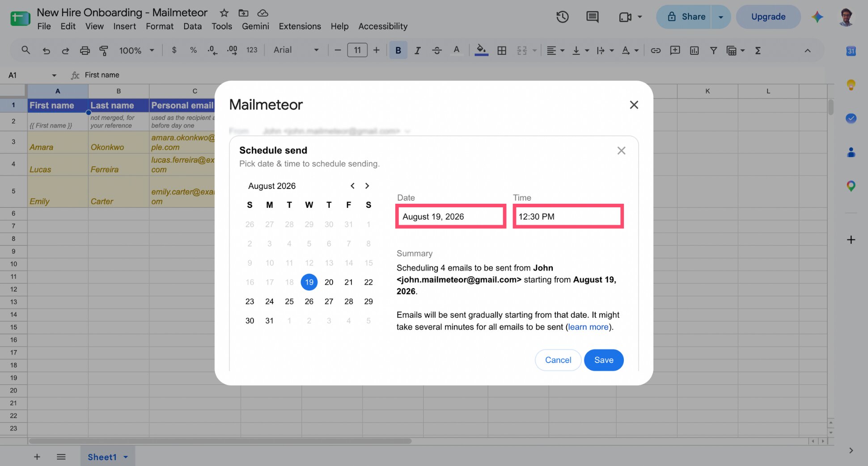Open comments panel icon

point(592,17)
